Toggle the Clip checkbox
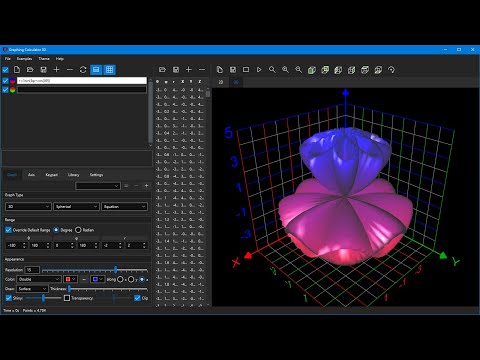The width and height of the screenshot is (480, 360). pyautogui.click(x=137, y=298)
